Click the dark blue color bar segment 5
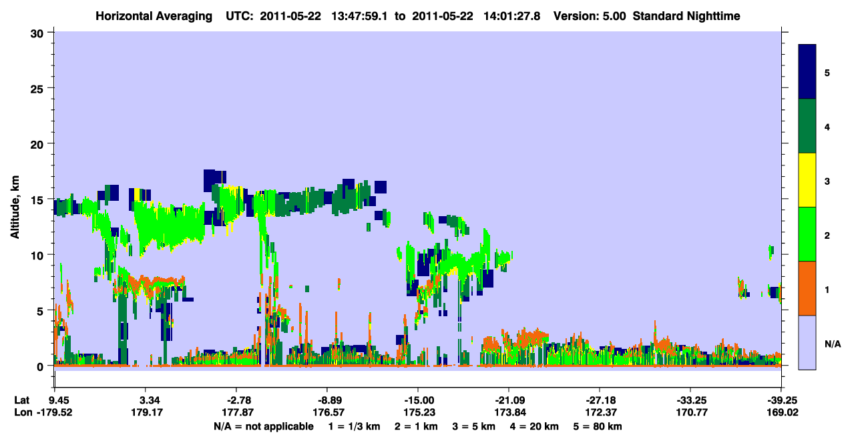 pyautogui.click(x=807, y=71)
